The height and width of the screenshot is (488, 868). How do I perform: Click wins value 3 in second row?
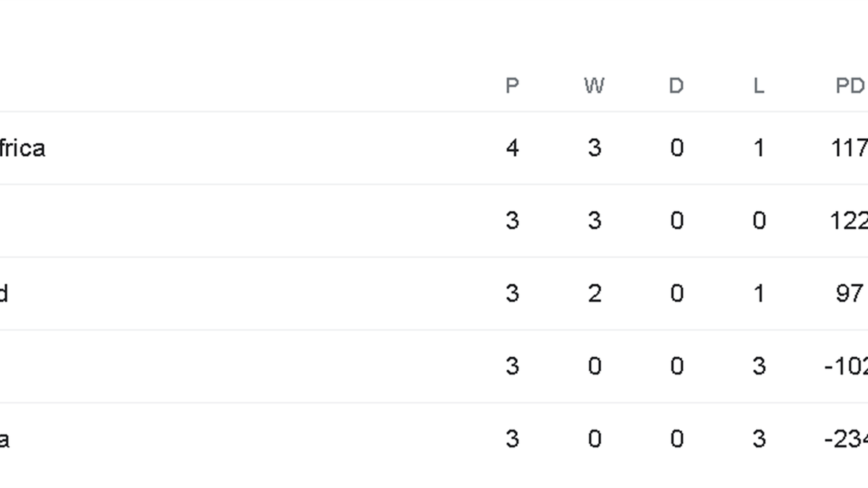pos(594,221)
